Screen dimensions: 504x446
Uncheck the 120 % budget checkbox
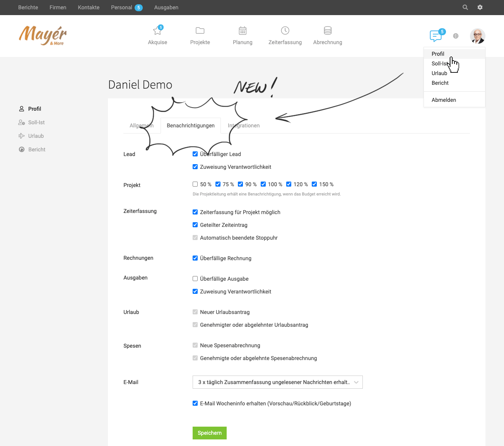[x=289, y=184]
